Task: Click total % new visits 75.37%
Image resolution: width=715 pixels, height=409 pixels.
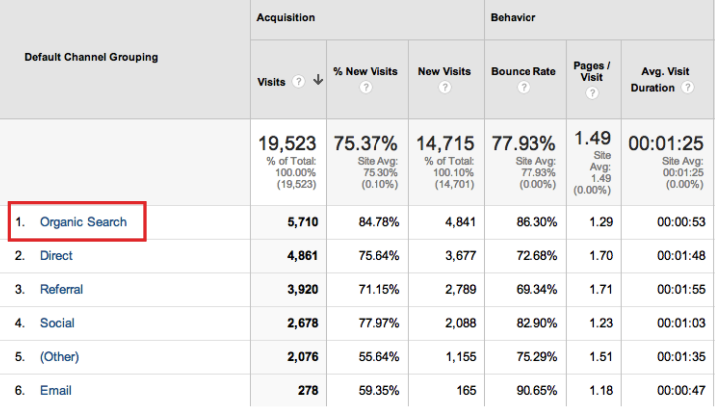Action: coord(365,144)
